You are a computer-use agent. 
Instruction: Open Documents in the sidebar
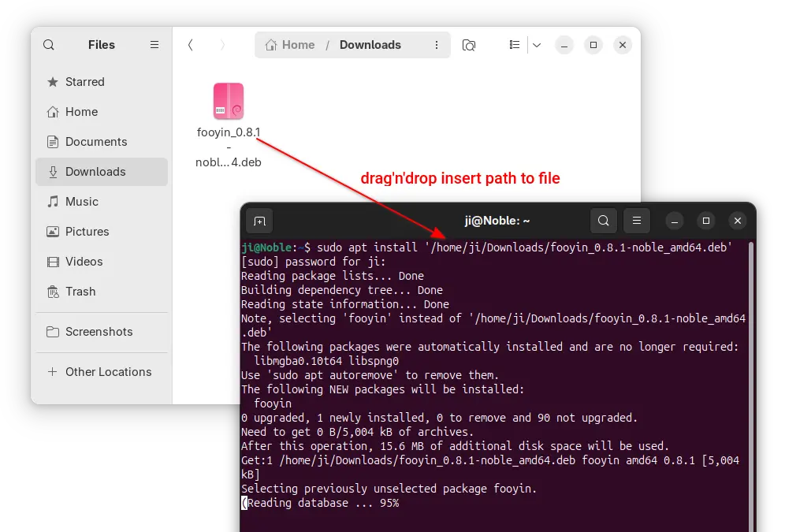point(102,142)
